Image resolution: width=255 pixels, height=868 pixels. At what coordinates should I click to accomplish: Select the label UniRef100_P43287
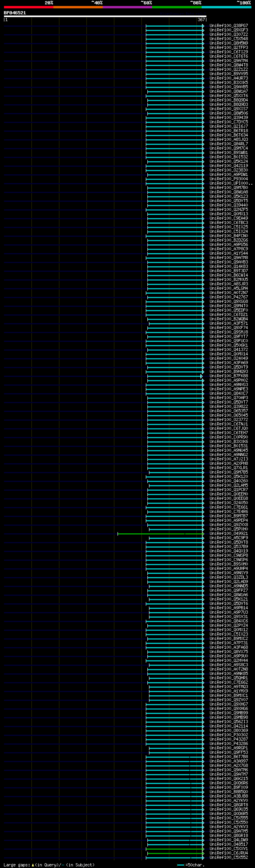click(x=229, y=739)
